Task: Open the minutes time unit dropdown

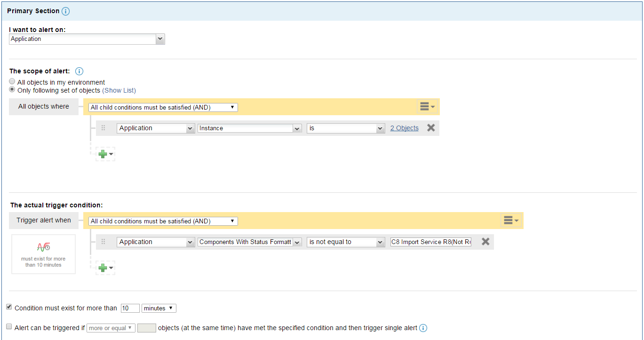Action: click(159, 308)
